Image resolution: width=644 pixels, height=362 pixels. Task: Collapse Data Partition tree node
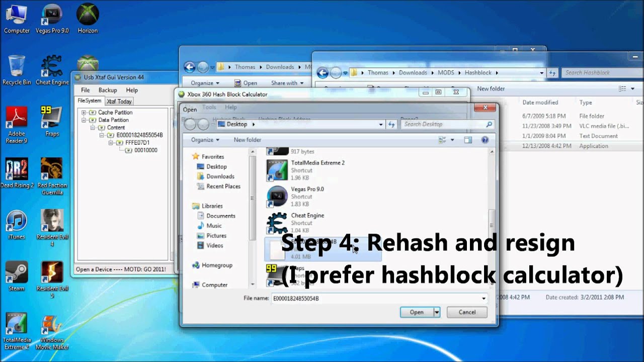pyautogui.click(x=84, y=120)
